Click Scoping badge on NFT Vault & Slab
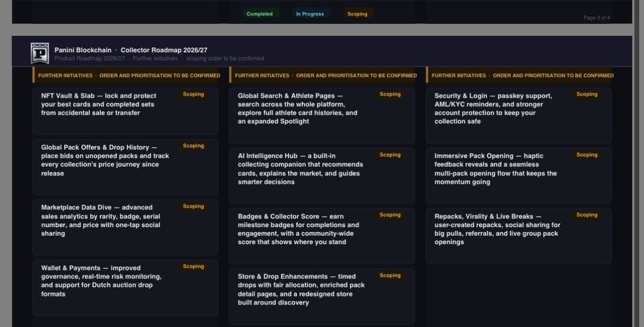The width and height of the screenshot is (644, 327). coord(194,95)
